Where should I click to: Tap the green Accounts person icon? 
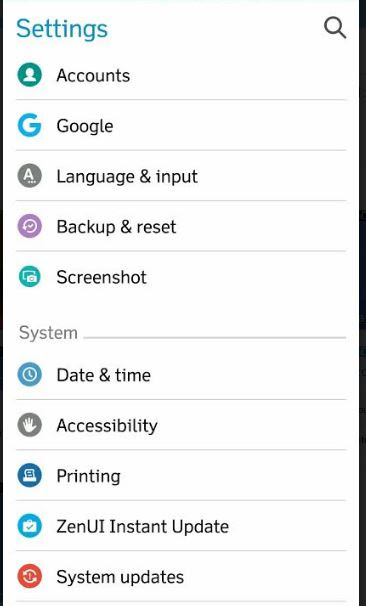coord(29,75)
